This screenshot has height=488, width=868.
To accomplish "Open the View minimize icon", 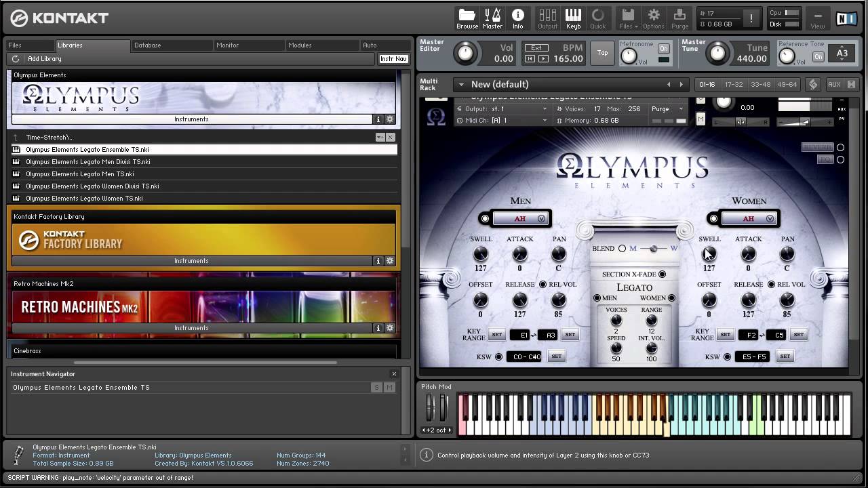I will pyautogui.click(x=818, y=18).
